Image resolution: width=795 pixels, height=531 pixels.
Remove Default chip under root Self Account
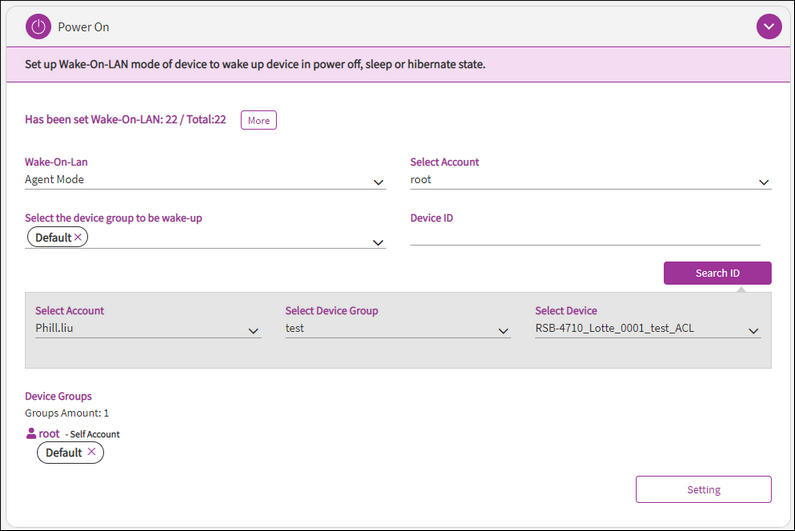(x=92, y=452)
